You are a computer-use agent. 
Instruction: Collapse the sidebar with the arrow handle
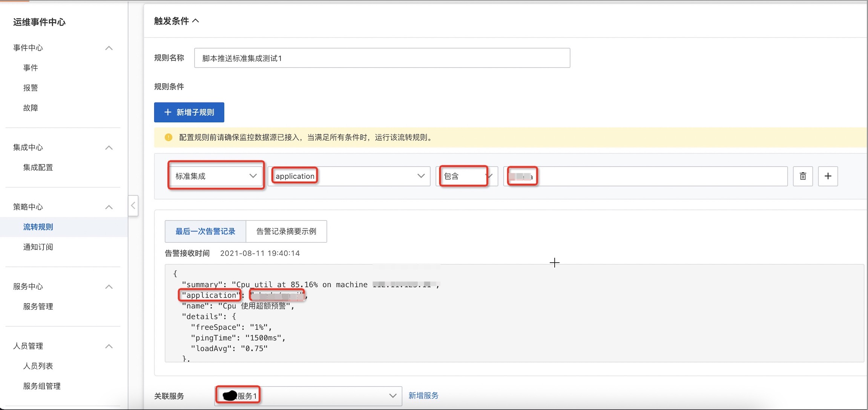tap(133, 205)
